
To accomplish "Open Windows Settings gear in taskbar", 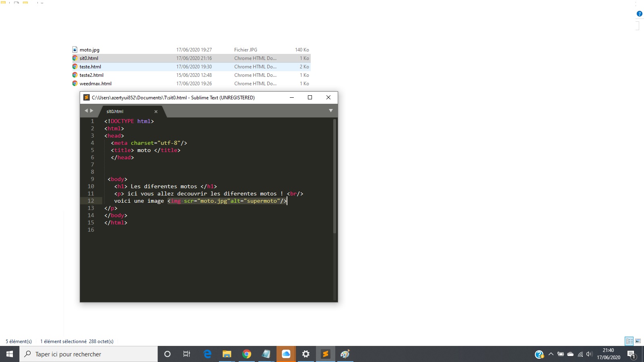I will 305,354.
